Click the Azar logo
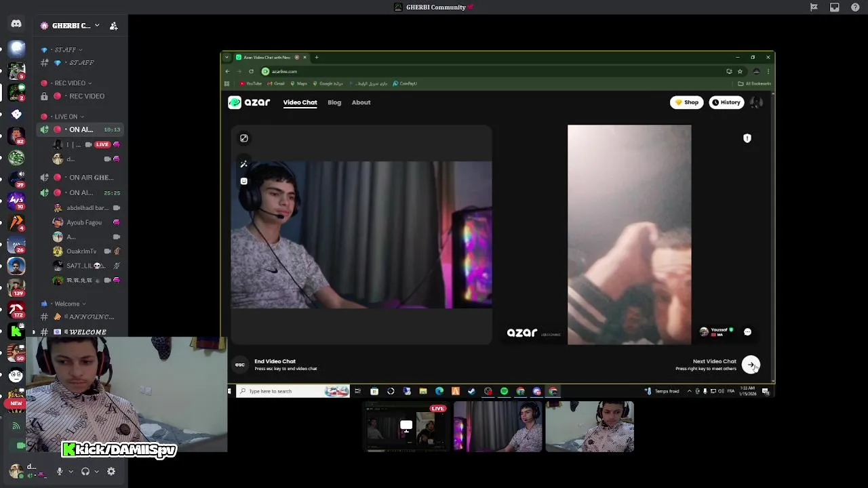Viewport: 868px width, 488px height. click(249, 102)
